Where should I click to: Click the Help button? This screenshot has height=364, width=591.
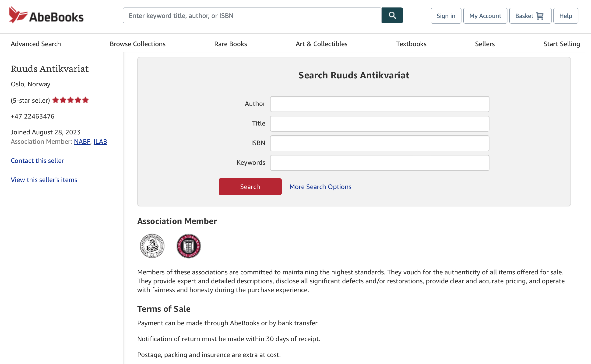(x=566, y=16)
